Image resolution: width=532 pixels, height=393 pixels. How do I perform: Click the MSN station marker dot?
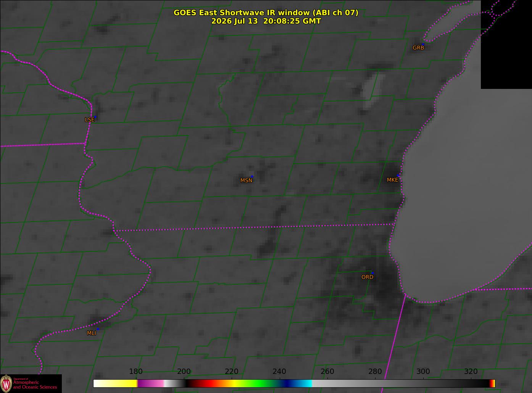click(x=252, y=177)
